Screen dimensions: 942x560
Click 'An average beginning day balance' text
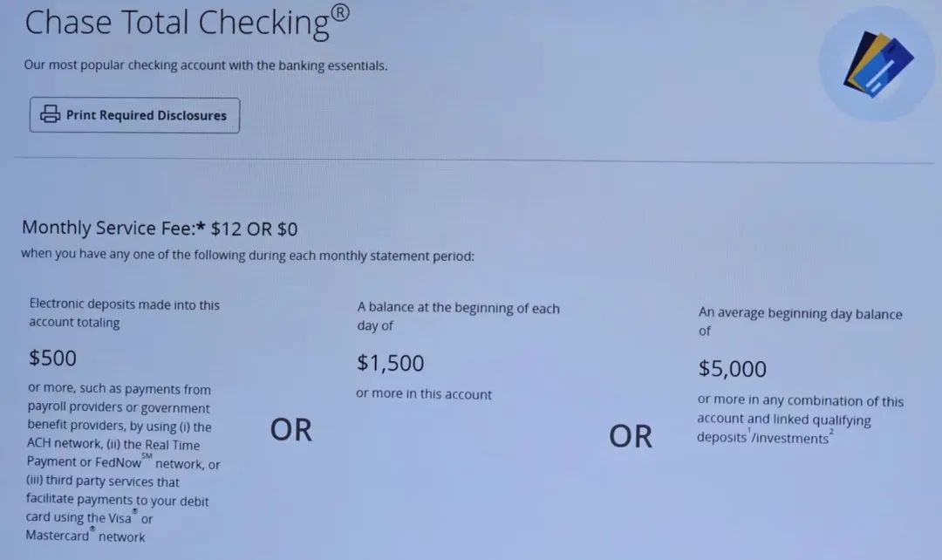pos(800,321)
